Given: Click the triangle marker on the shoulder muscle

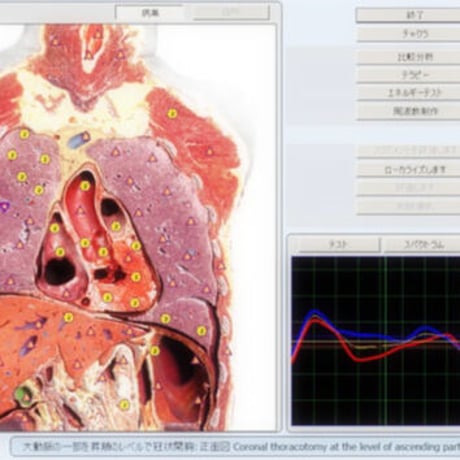Looking at the screenshot, I should [x=209, y=152].
